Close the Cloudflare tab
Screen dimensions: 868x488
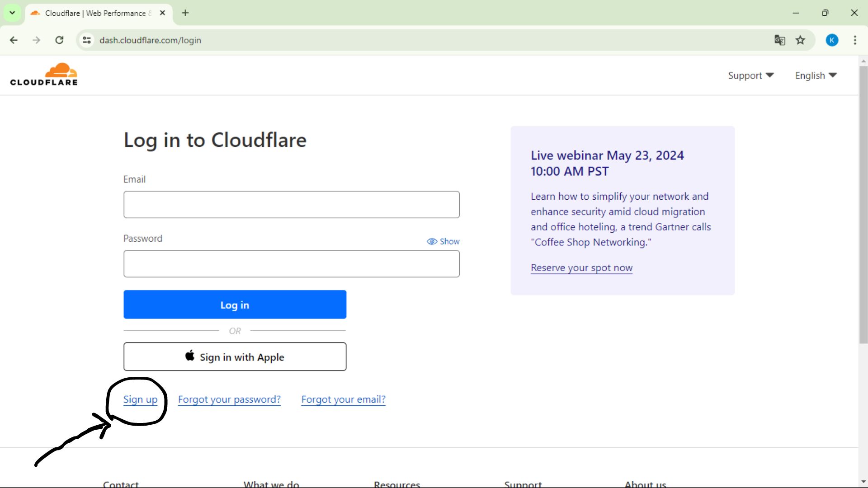click(x=162, y=13)
